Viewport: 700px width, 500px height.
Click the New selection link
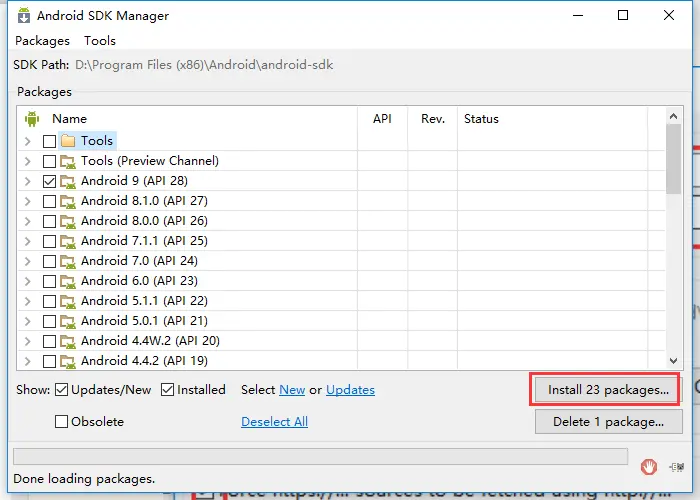(x=292, y=390)
